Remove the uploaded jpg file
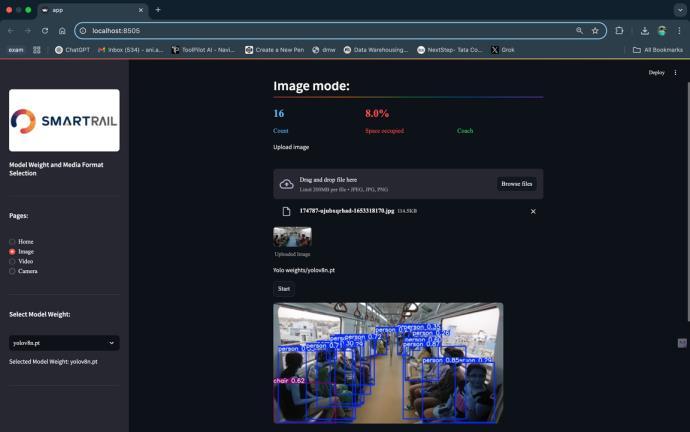The width and height of the screenshot is (690, 432). (x=533, y=212)
